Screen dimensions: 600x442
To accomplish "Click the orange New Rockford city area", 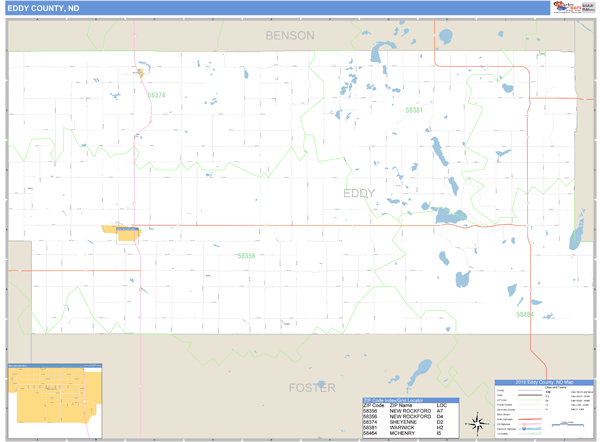I will 117,231.
